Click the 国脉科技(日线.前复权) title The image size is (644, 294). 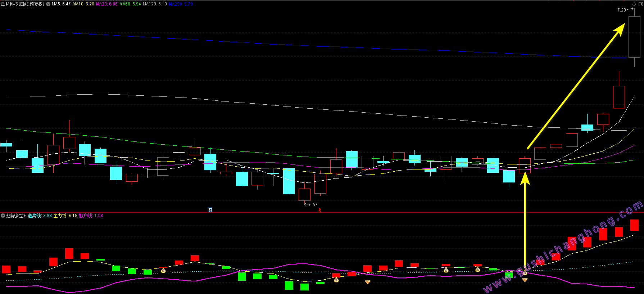(x=22, y=4)
